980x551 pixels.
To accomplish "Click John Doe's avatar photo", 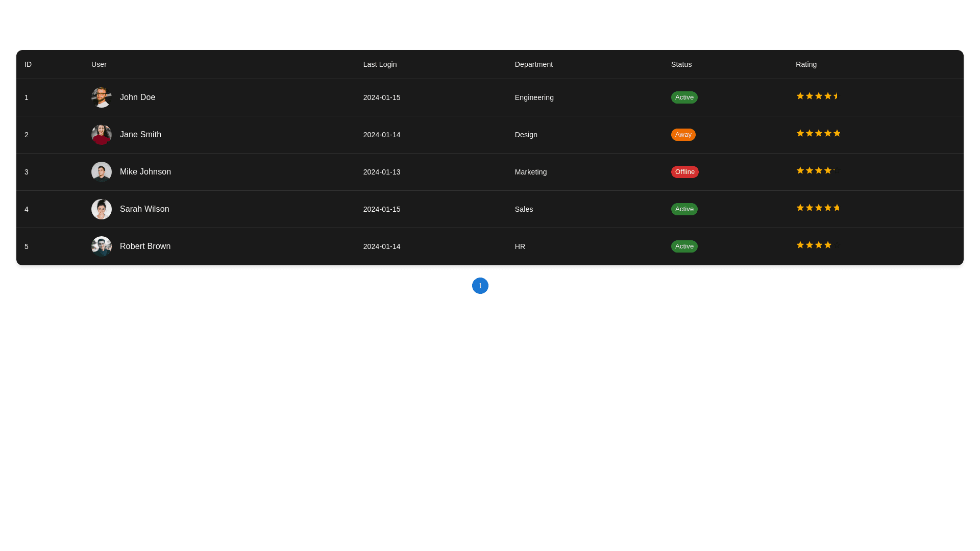I will pyautogui.click(x=101, y=97).
